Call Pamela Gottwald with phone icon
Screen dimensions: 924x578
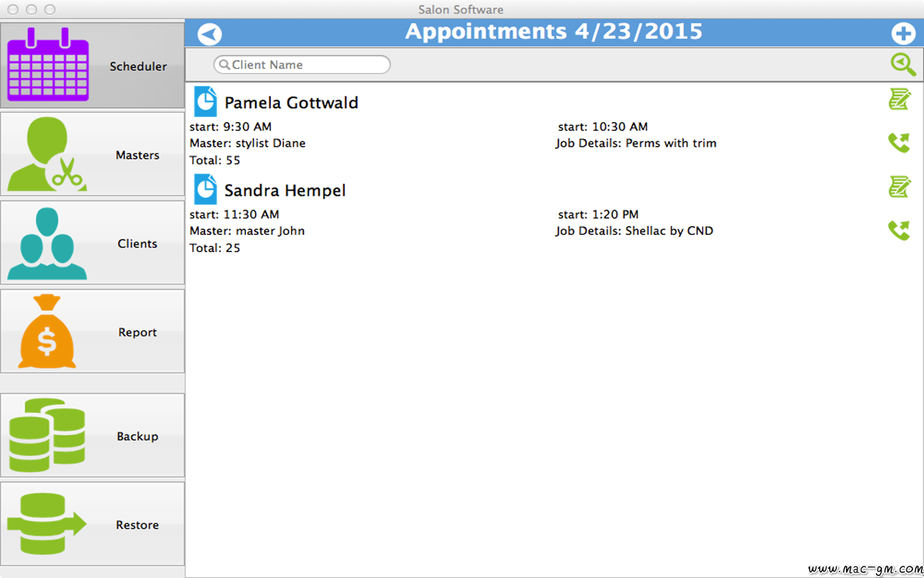tap(899, 142)
